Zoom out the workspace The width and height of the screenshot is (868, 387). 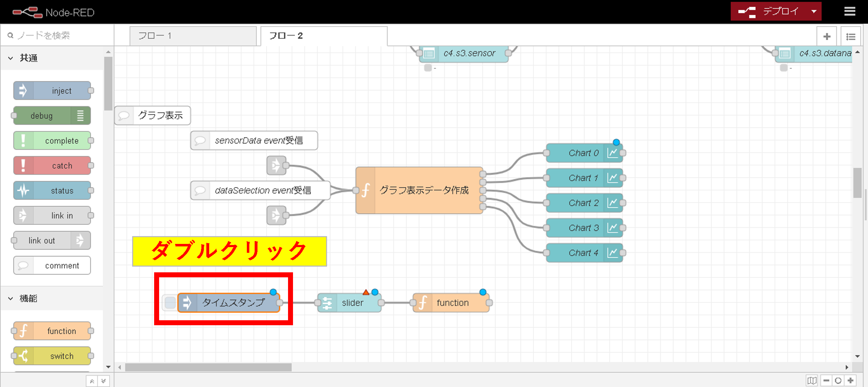coord(826,381)
